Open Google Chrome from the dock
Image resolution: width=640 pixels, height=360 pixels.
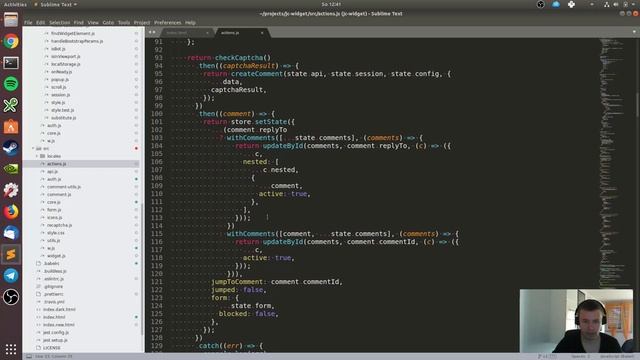(11, 41)
